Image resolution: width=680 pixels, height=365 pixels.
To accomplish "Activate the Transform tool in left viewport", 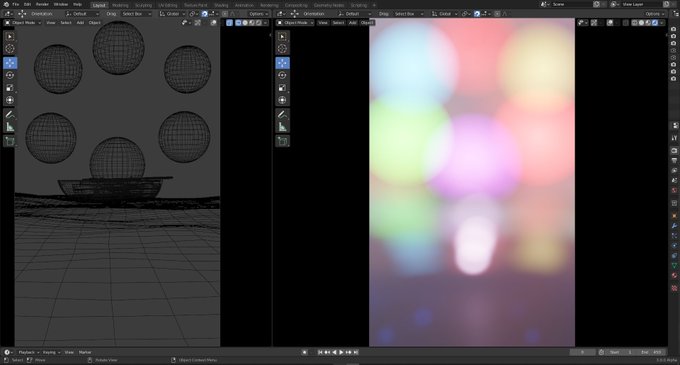I will click(10, 100).
